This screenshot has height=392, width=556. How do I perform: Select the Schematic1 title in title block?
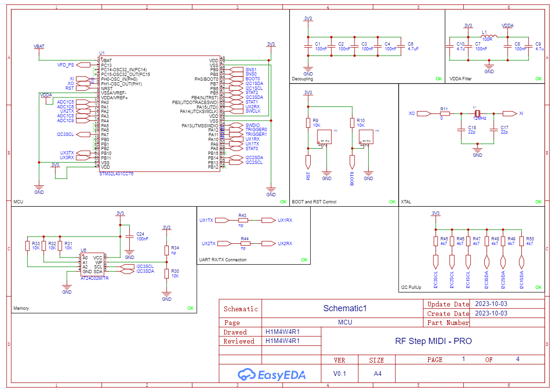[345, 308]
